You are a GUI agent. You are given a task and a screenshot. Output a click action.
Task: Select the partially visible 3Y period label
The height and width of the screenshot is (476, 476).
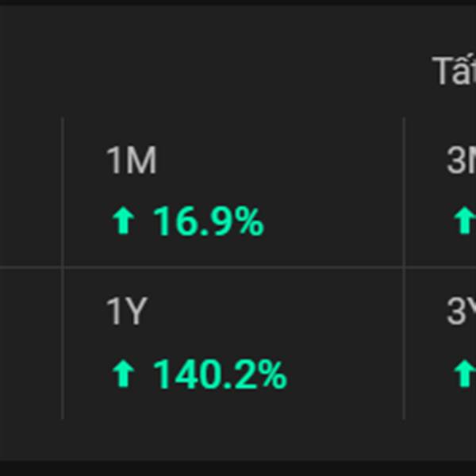point(461,313)
